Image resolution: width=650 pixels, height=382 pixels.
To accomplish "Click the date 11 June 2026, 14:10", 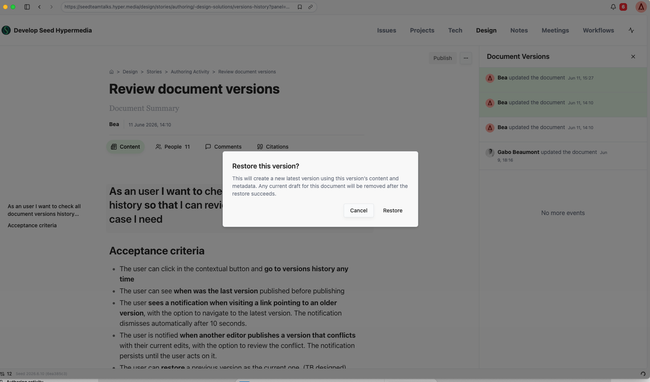I will coord(150,125).
